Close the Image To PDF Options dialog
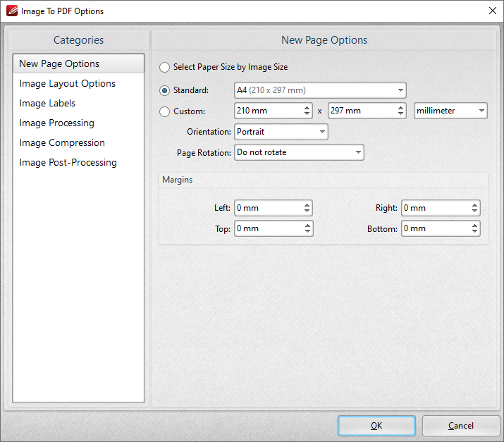 pyautogui.click(x=492, y=11)
